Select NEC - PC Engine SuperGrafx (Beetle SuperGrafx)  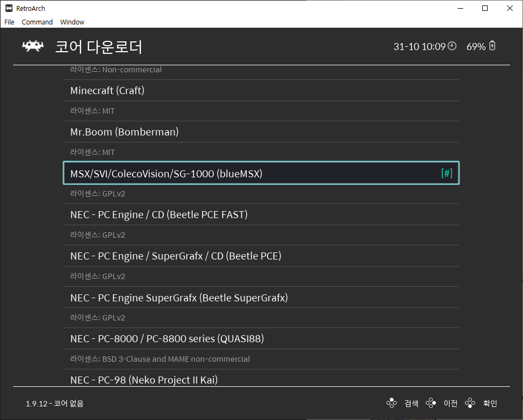click(x=261, y=297)
